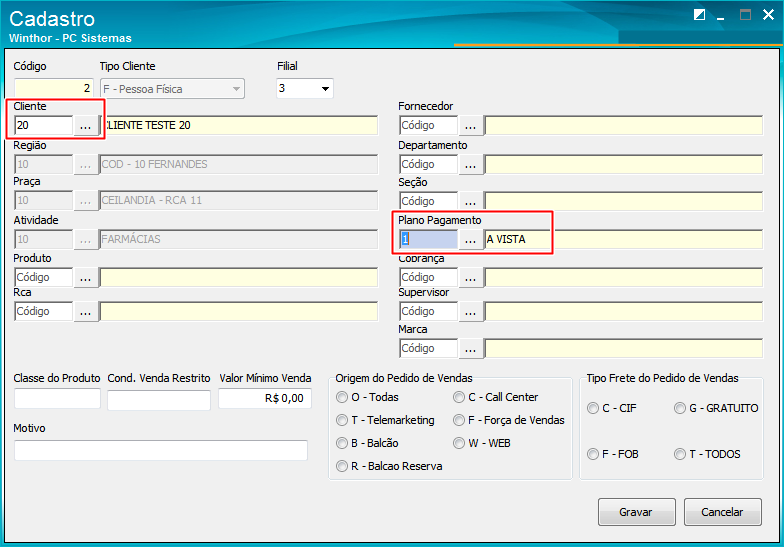Image resolution: width=784 pixels, height=547 pixels.
Task: Open Departamento lookup ellipsis button
Action: click(x=470, y=164)
